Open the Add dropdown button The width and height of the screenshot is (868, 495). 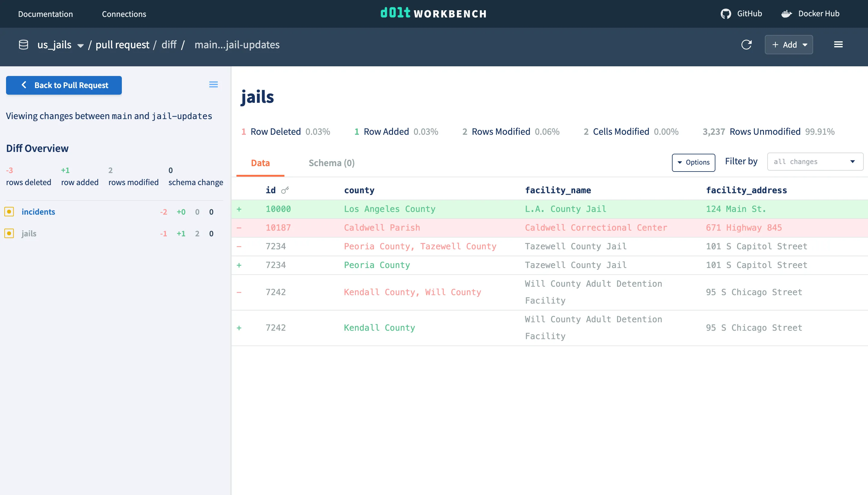tap(789, 45)
